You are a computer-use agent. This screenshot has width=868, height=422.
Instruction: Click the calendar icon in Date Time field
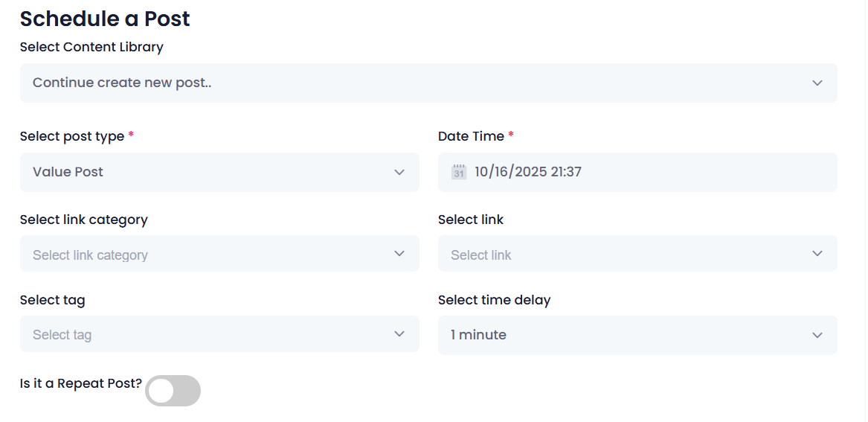click(459, 172)
